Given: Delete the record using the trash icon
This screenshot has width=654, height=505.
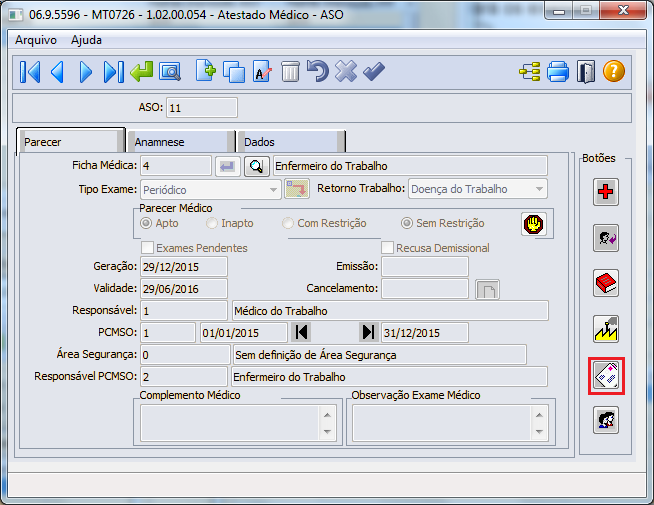Looking at the screenshot, I should [x=290, y=72].
